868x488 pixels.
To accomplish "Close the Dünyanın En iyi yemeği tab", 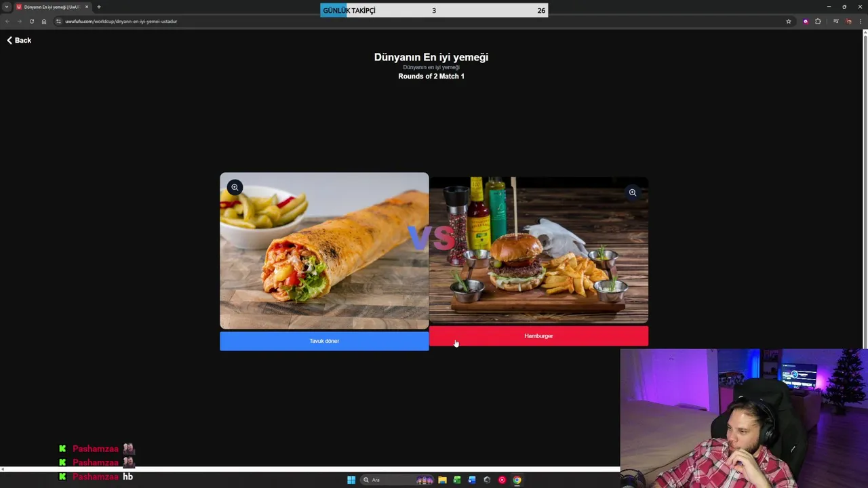I will click(x=87, y=7).
